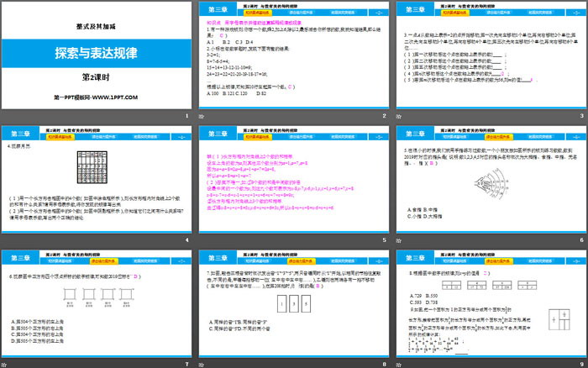Click the animation star icon under slide 2
This screenshot has width=588, height=368.
202,116
